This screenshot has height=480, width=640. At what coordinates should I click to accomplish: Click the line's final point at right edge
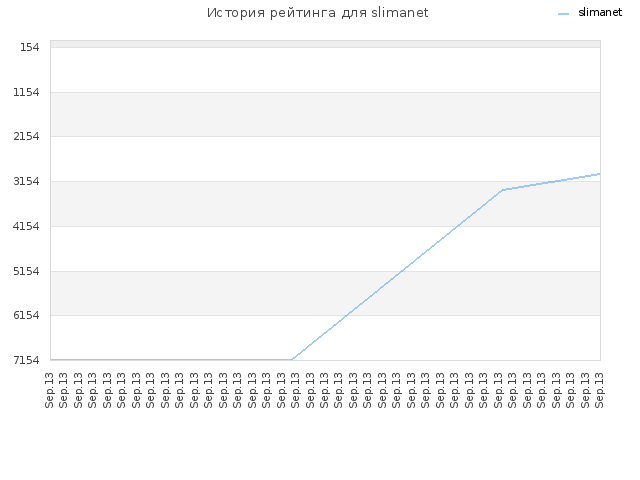pos(599,174)
